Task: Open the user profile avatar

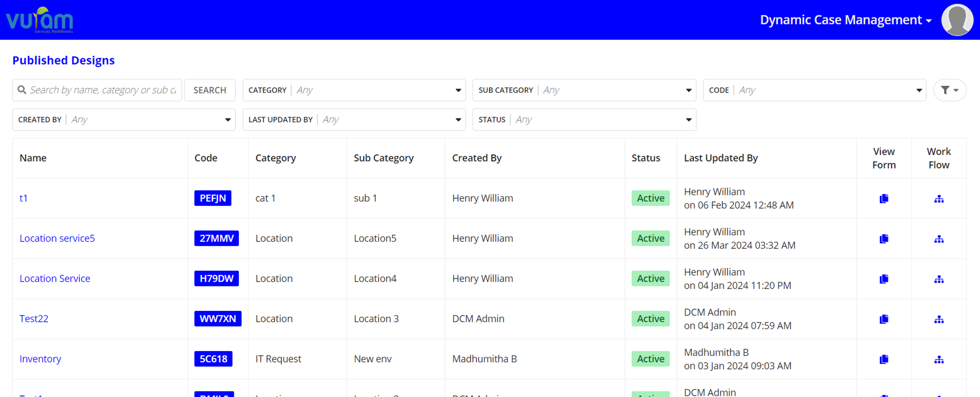Action: pos(957,20)
